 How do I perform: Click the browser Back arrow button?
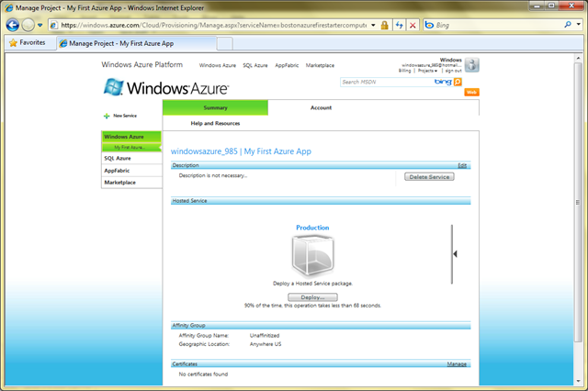click(x=10, y=25)
